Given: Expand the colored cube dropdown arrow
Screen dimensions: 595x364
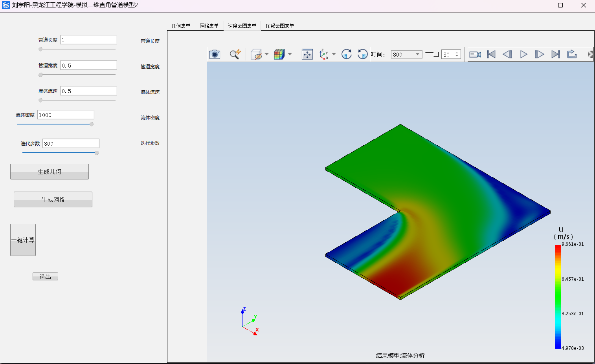Looking at the screenshot, I should coord(290,54).
